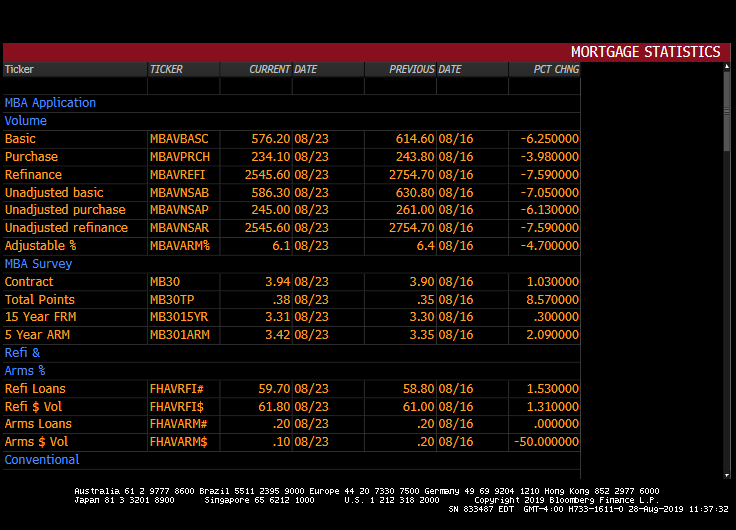Click the PREVIOUS column header
736x530 pixels.
pos(412,69)
